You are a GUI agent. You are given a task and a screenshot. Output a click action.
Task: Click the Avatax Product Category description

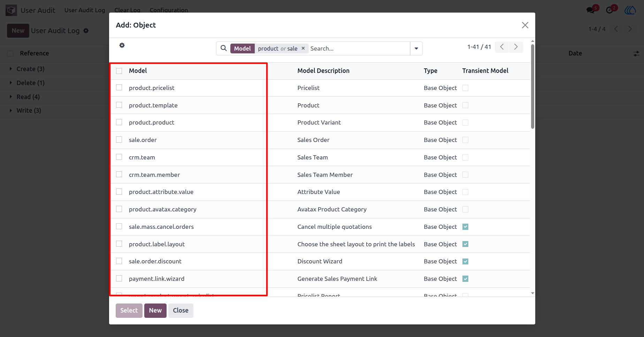pos(332,209)
